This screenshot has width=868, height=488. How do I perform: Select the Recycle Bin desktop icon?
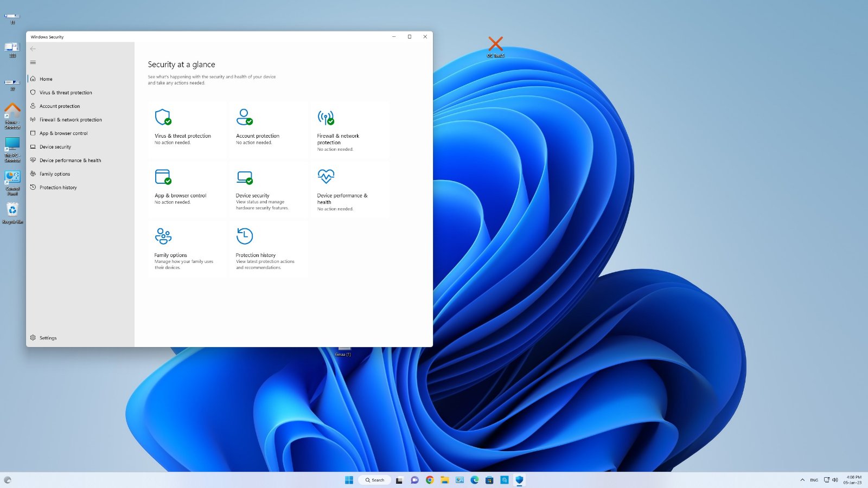coord(12,213)
